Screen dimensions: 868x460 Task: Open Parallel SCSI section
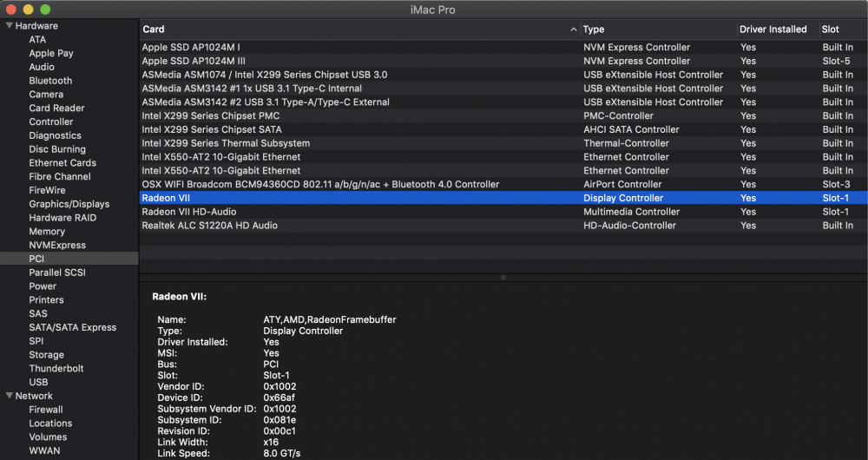pos(57,273)
